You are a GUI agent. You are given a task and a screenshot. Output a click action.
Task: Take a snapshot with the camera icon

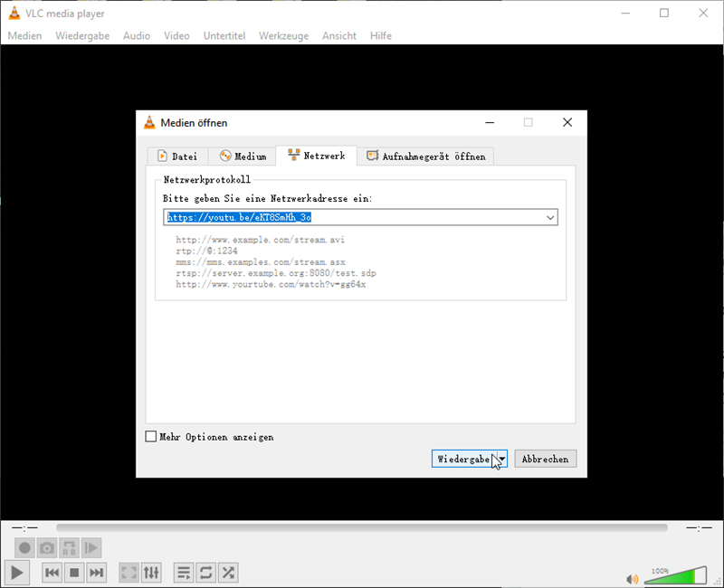click(47, 548)
